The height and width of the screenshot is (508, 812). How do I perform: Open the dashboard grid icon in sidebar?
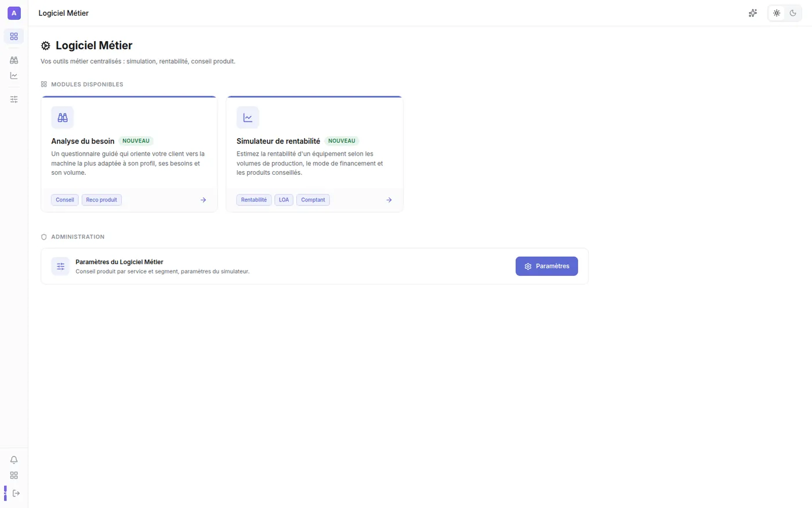click(14, 36)
